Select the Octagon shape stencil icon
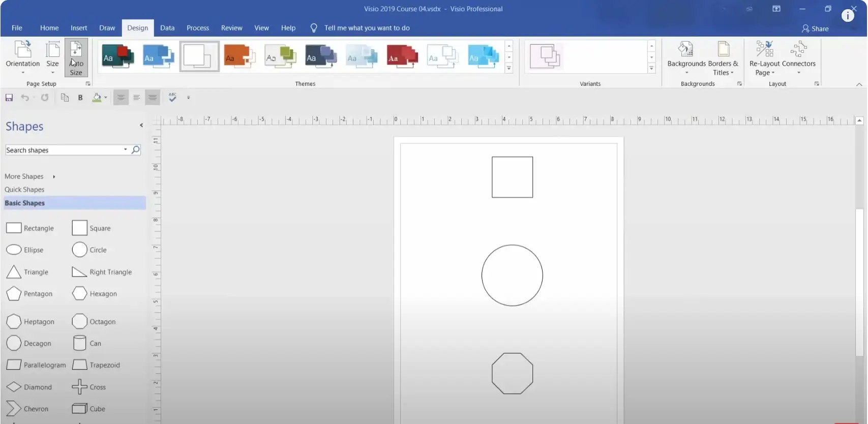 click(79, 321)
